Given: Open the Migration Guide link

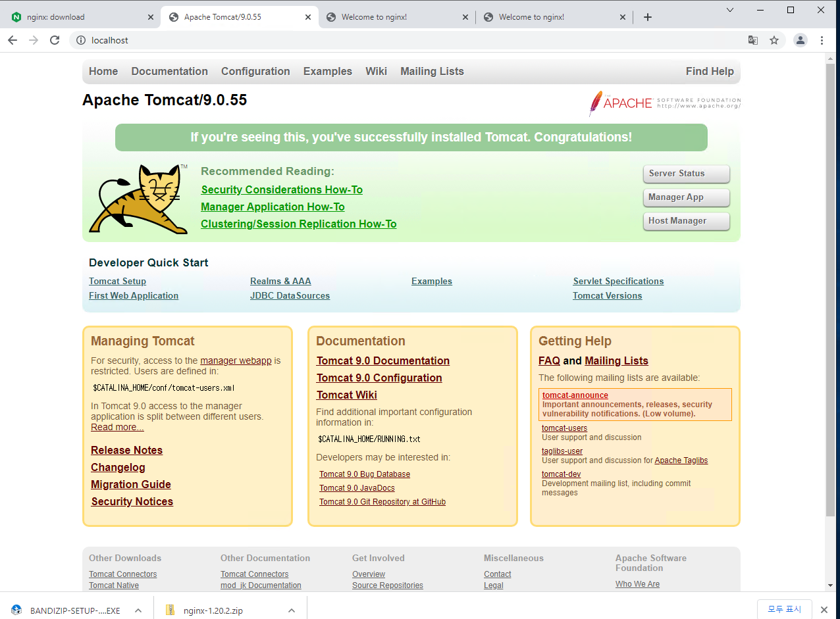Looking at the screenshot, I should (131, 484).
